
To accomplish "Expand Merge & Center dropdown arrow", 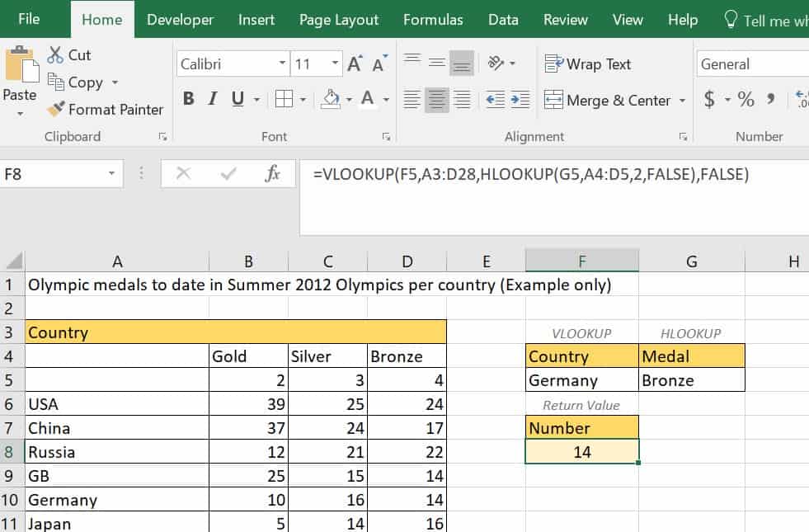I will pyautogui.click(x=682, y=100).
